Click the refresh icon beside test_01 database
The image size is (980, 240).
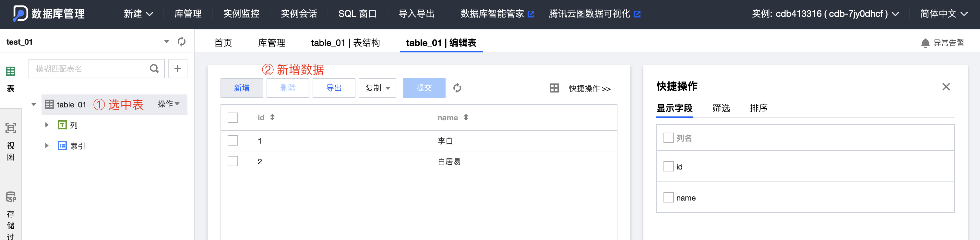coord(182,41)
